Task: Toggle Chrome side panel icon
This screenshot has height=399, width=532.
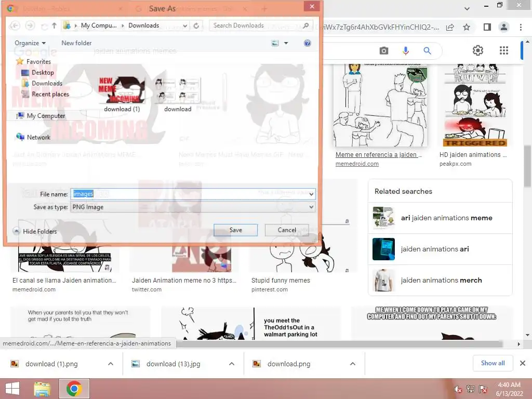Action: point(487,27)
